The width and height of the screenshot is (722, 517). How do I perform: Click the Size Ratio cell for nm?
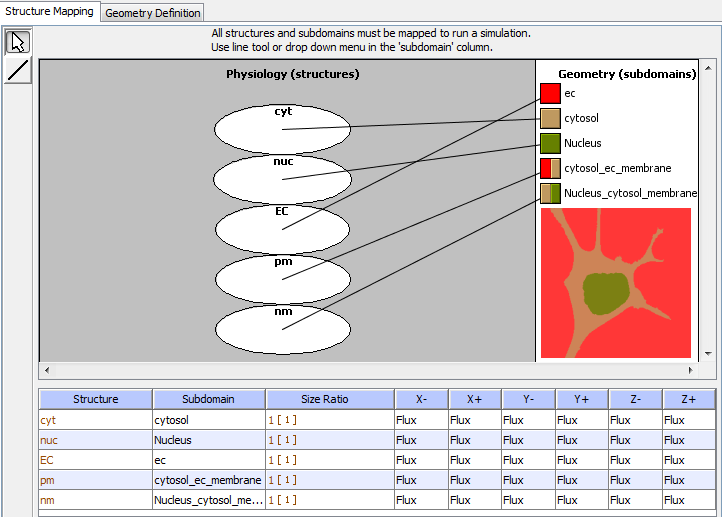[330, 500]
